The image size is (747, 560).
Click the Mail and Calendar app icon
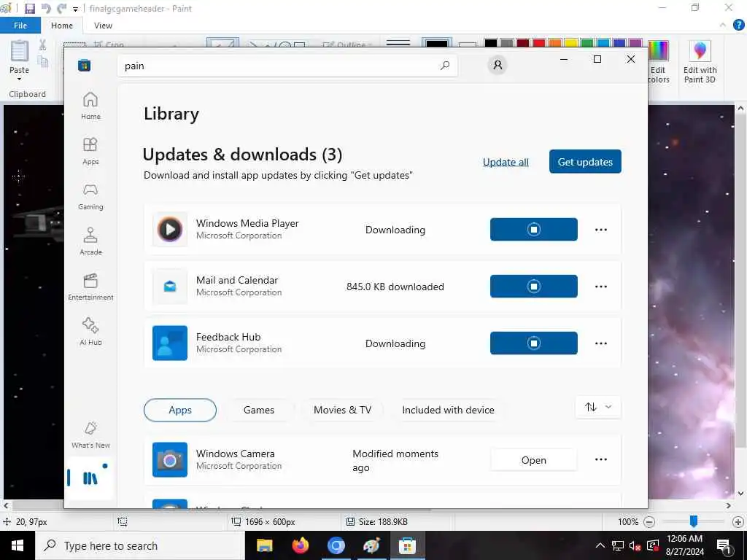(x=170, y=286)
